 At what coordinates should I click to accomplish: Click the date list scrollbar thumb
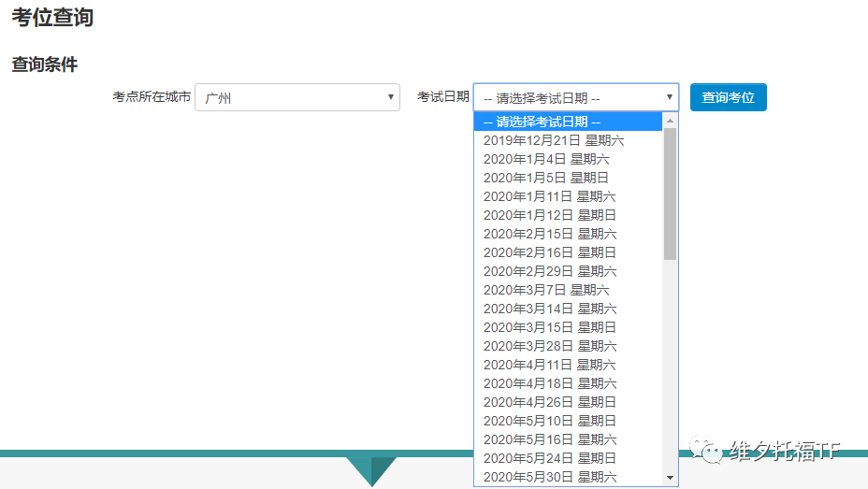tap(670, 194)
